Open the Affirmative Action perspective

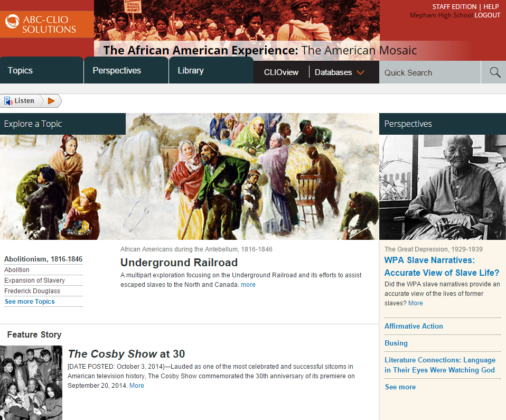pyautogui.click(x=414, y=326)
